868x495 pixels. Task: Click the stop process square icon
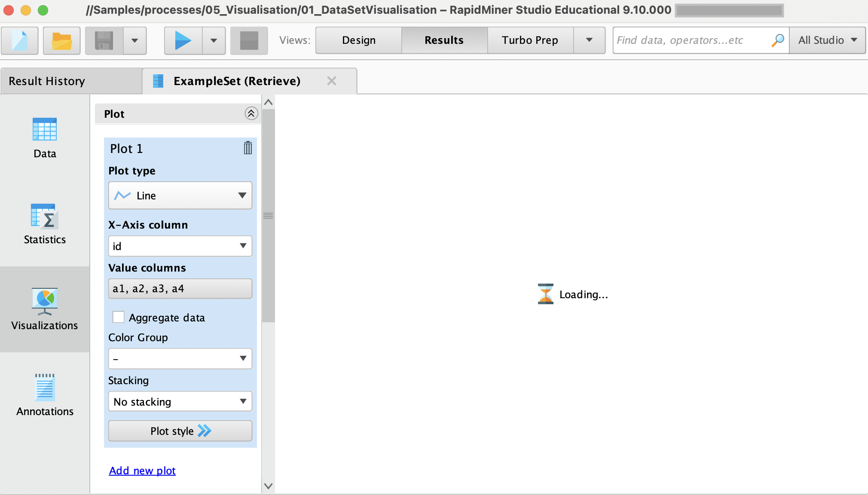(249, 40)
